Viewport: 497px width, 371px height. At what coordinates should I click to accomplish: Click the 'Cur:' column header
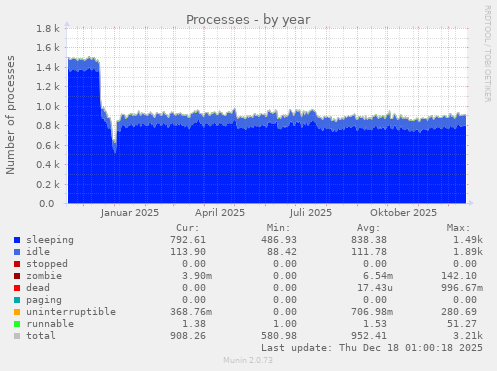[x=188, y=228]
